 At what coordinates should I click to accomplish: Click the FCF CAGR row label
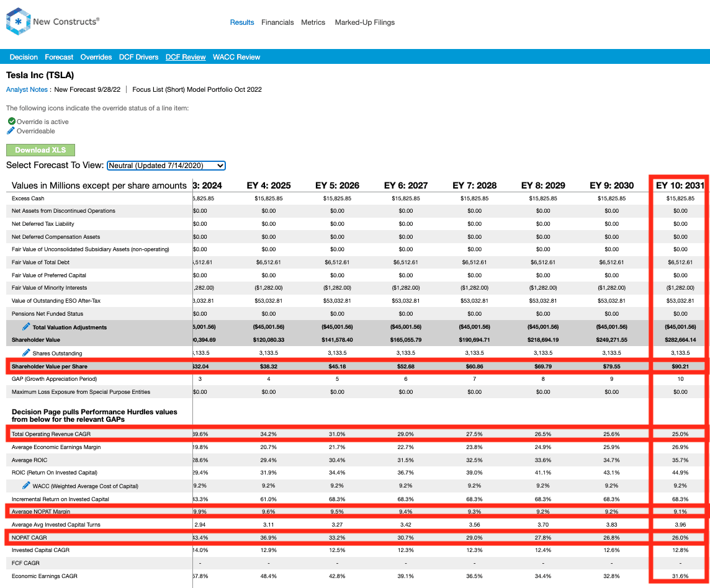[26, 563]
